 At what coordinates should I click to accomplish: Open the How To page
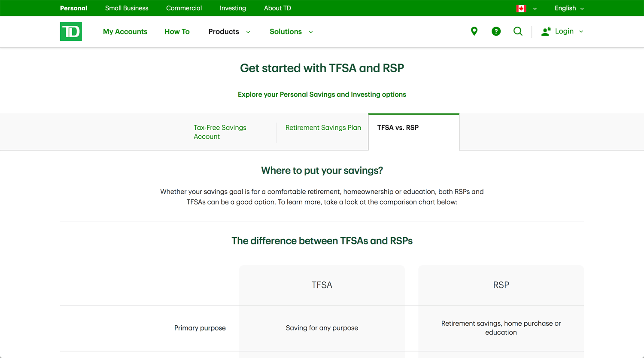[x=177, y=31]
